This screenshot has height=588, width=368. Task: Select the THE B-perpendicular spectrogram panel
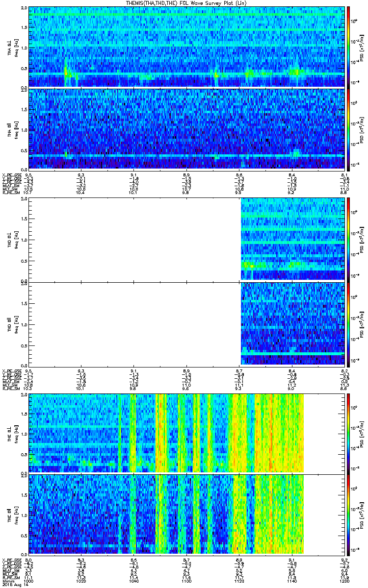pyautogui.click(x=186, y=434)
